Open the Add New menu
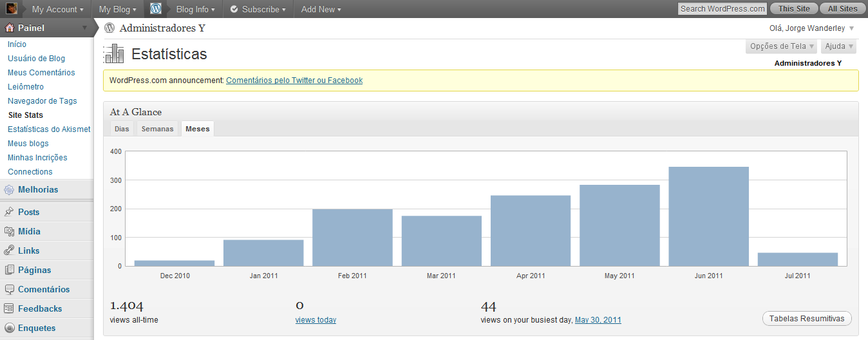 coord(321,9)
